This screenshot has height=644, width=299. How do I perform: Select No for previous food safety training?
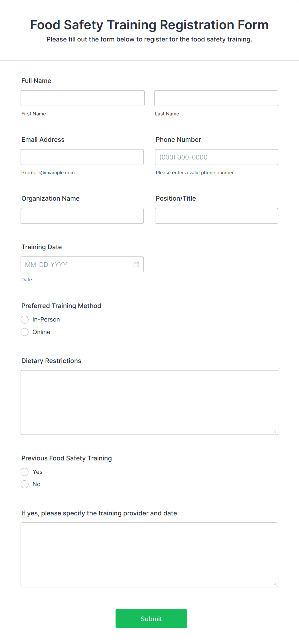(x=25, y=484)
